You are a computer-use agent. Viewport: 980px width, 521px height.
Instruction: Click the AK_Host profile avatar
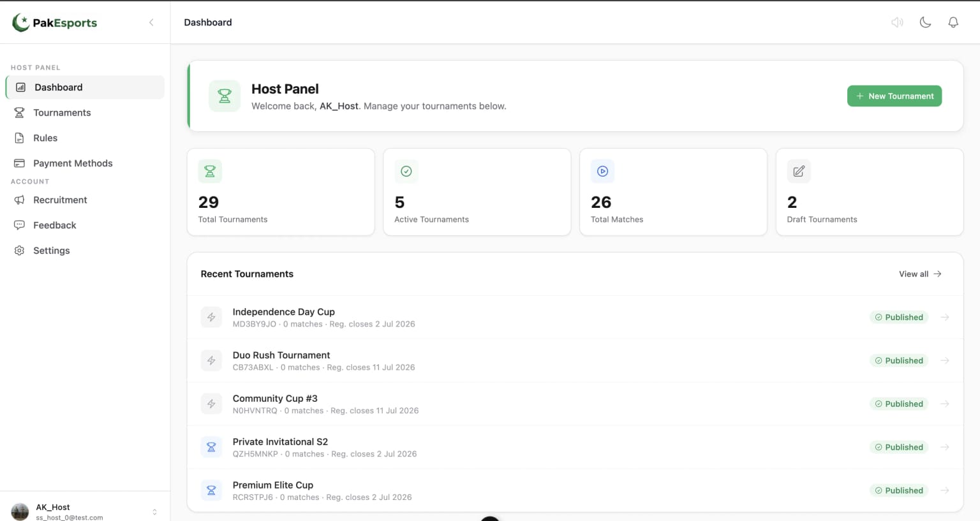(x=20, y=511)
